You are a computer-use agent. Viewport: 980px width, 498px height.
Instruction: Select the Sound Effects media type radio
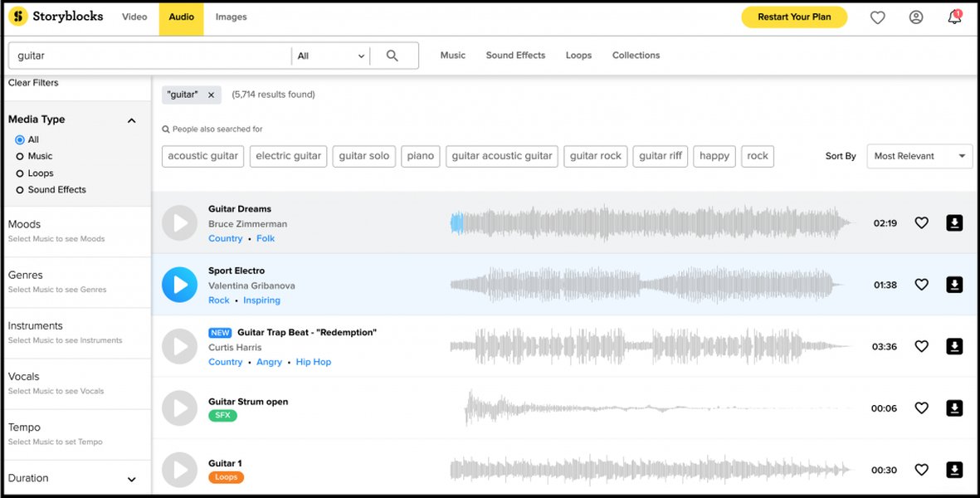tap(20, 190)
